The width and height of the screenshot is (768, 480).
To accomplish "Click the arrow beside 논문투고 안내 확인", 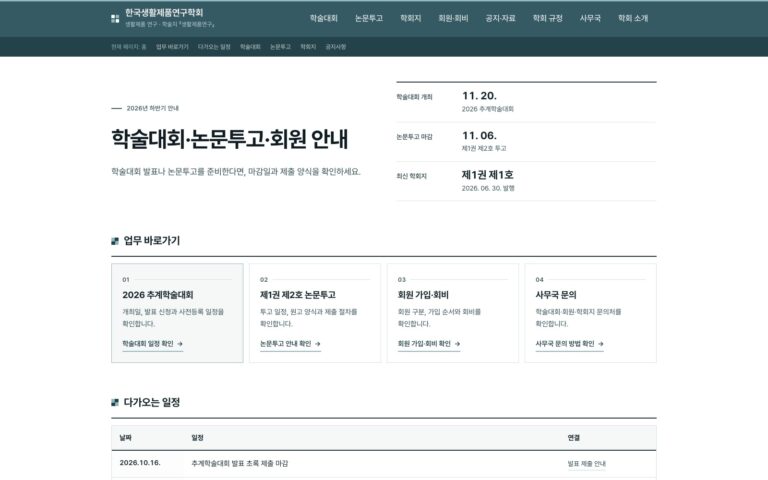I will coord(317,344).
